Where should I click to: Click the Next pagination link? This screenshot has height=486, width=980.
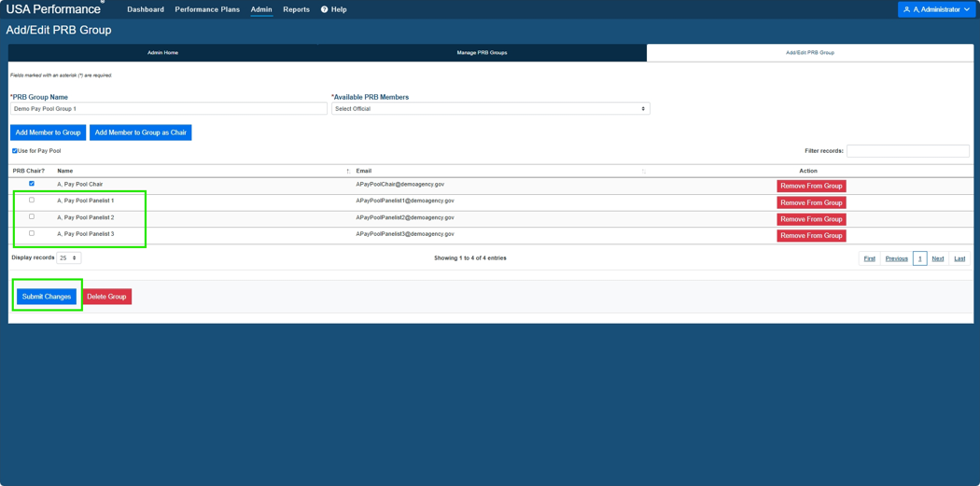pos(937,258)
